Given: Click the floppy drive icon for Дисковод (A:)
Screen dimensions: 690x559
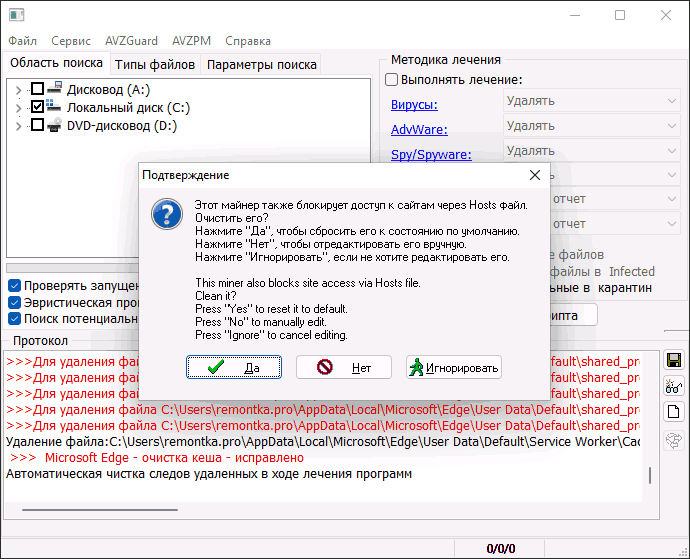Looking at the screenshot, I should [x=55, y=89].
